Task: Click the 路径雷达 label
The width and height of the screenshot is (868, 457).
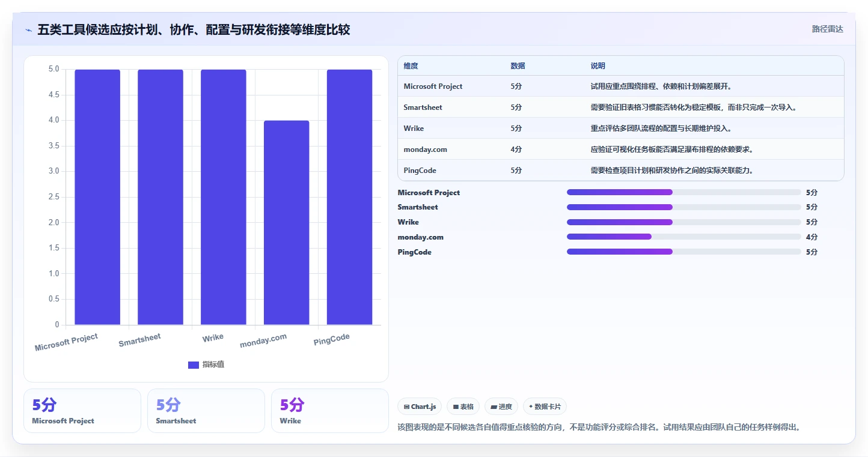Action: click(828, 29)
